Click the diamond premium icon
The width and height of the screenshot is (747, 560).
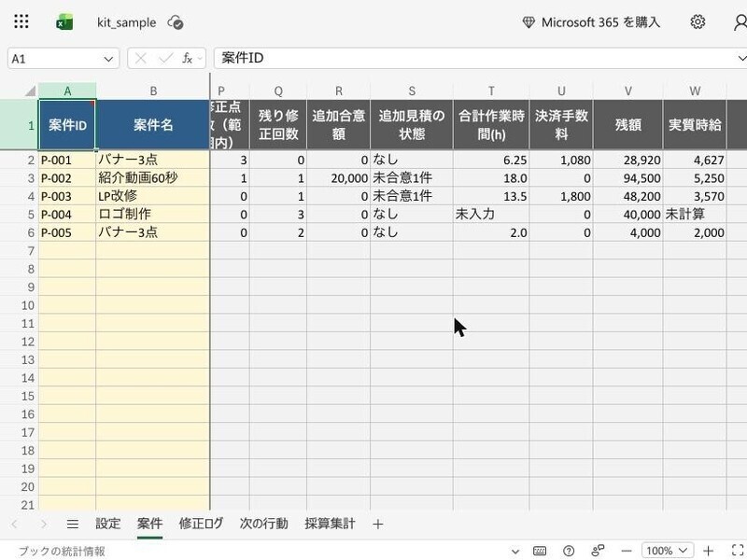pos(529,21)
